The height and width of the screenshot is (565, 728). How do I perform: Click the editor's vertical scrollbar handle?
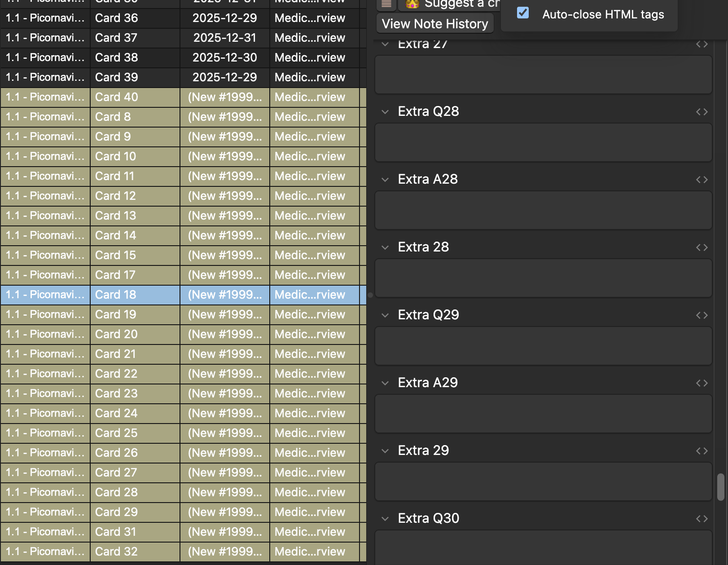click(x=721, y=487)
